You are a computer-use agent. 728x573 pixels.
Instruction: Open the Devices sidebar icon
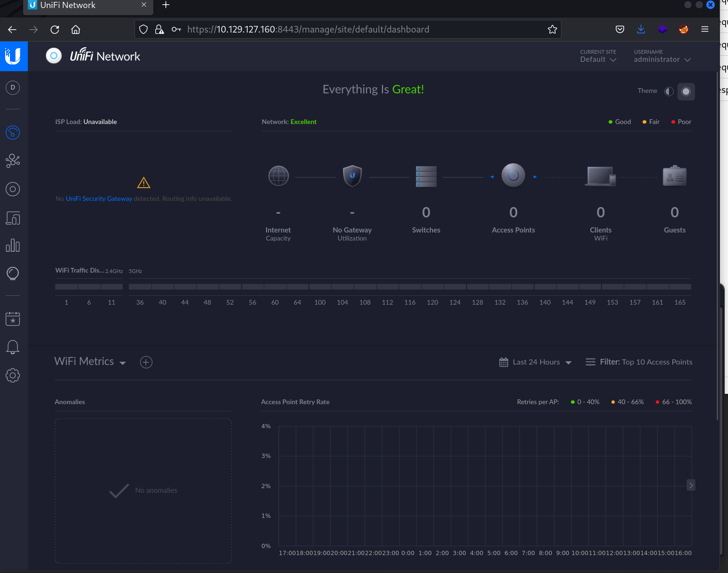[13, 189]
